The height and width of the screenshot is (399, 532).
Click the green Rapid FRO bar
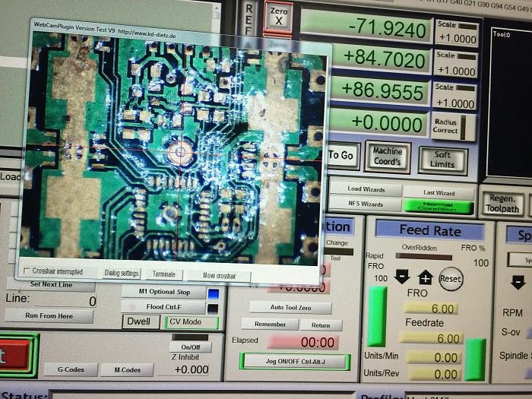pyautogui.click(x=377, y=316)
